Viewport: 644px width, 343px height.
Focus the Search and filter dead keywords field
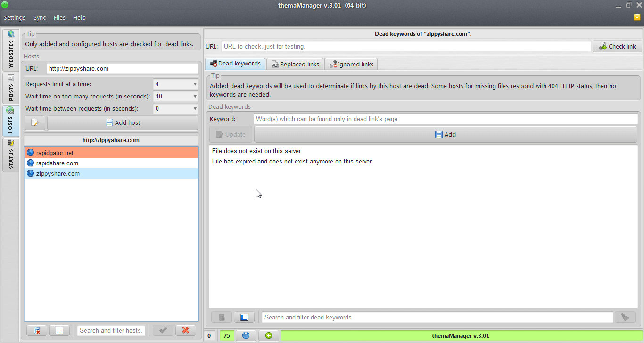pos(438,317)
